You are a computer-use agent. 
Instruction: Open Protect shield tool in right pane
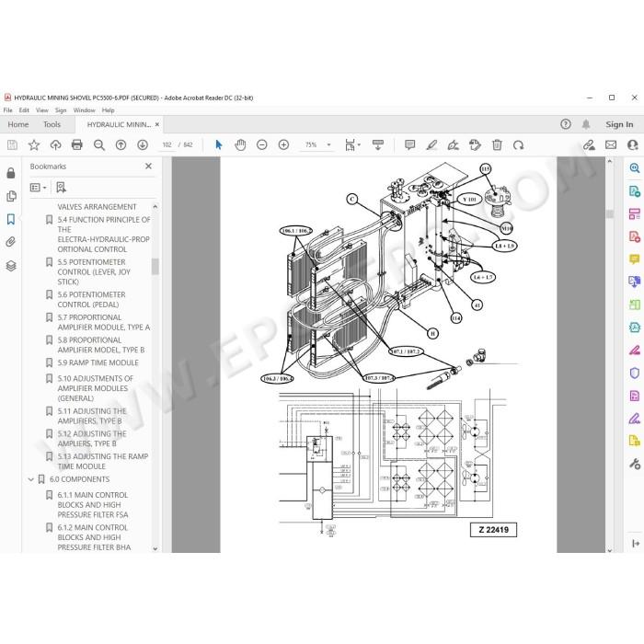point(634,373)
